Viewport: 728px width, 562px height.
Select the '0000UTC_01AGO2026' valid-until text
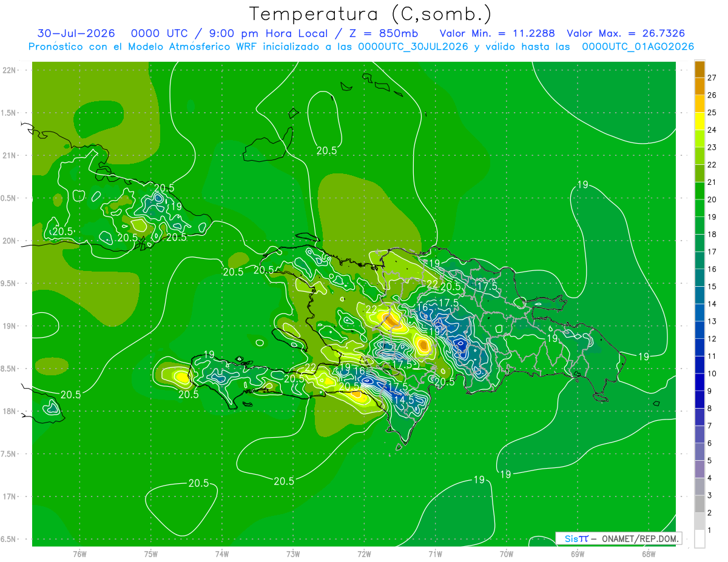[x=638, y=47]
